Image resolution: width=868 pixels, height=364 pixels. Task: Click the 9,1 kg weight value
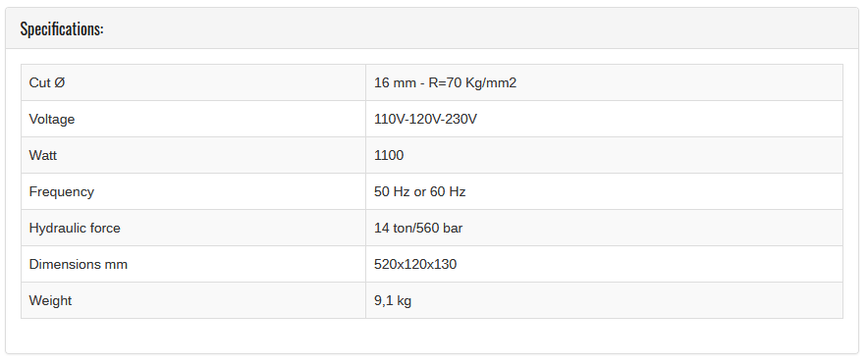click(x=393, y=301)
